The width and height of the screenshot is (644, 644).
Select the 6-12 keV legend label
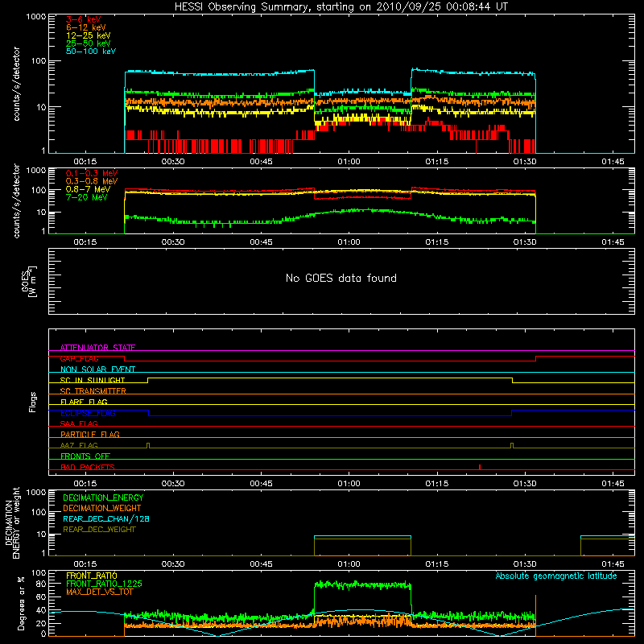85,27
